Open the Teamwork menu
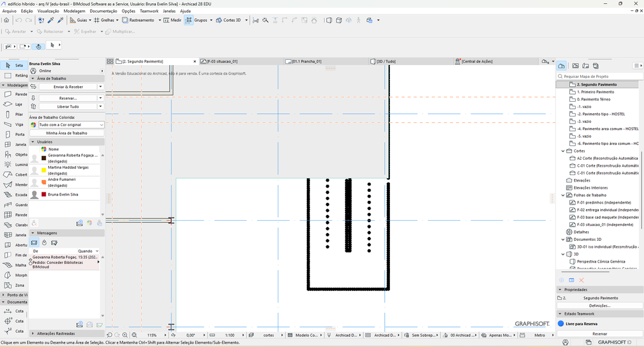Image resolution: width=644 pixels, height=347 pixels. [x=149, y=11]
